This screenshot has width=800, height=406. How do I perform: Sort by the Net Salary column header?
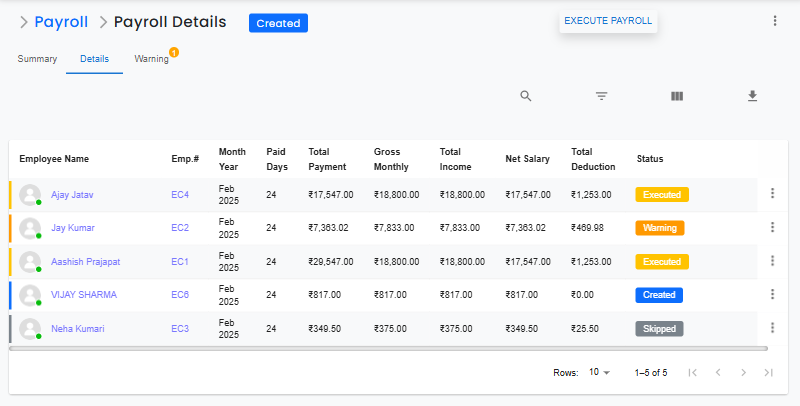pyautogui.click(x=527, y=158)
